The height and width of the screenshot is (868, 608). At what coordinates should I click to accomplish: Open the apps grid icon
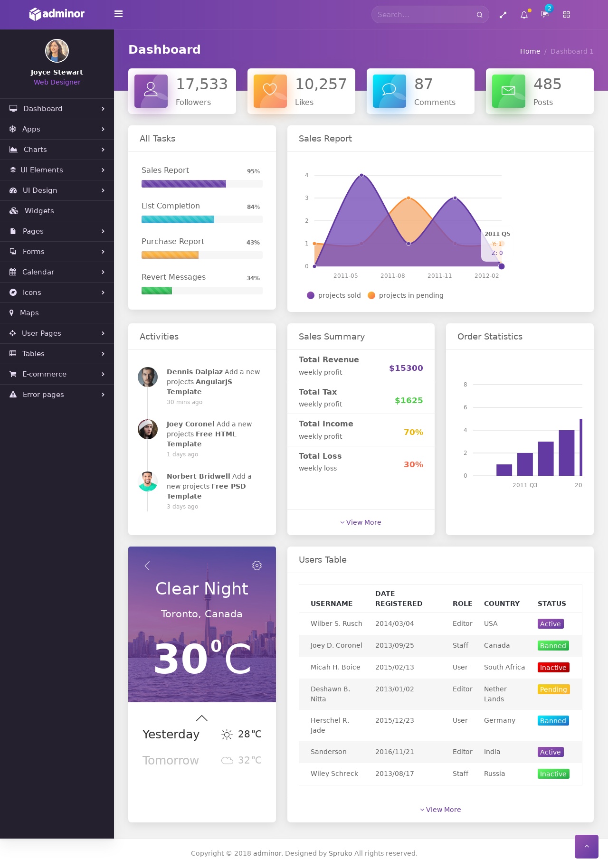(567, 15)
